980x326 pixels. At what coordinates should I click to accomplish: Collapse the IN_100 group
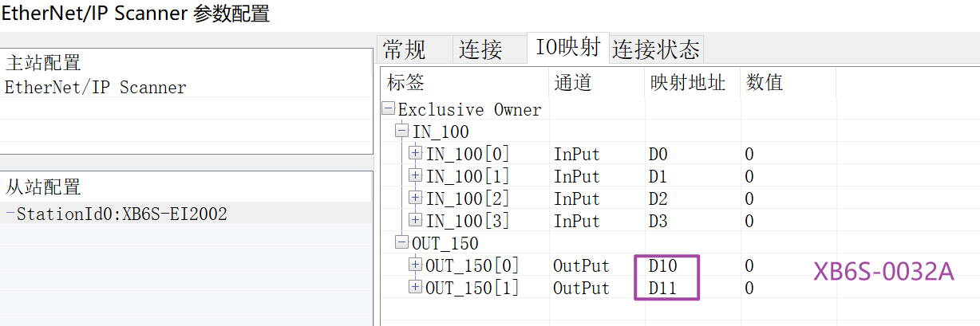401,132
